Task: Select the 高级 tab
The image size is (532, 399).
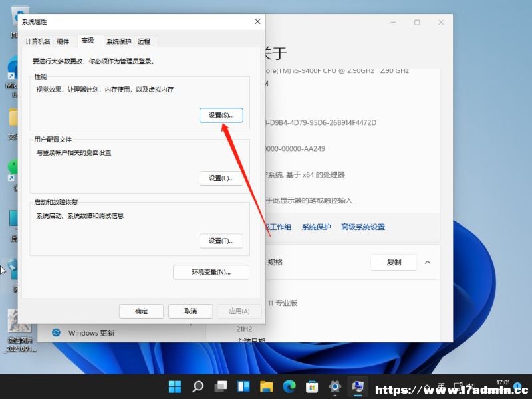Action: coord(88,41)
